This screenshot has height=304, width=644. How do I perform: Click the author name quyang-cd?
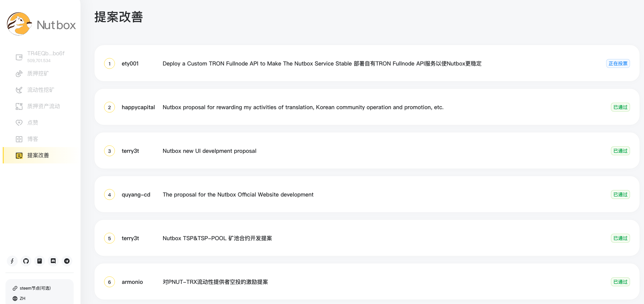(136, 194)
